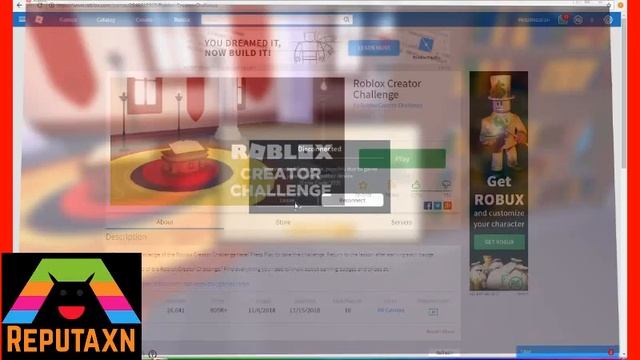Share the game on Facebook
The image size is (640, 360).
[x=428, y=205]
